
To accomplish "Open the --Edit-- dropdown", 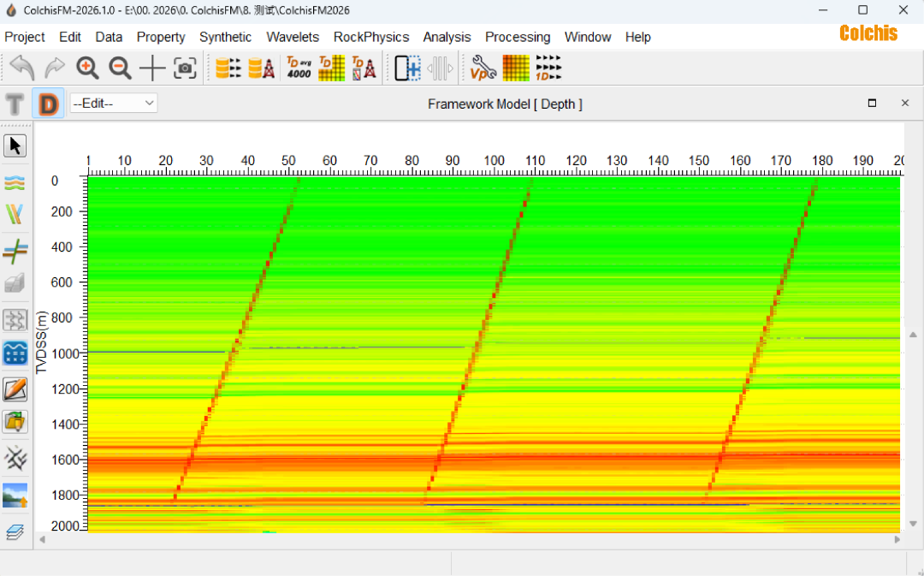I will [x=113, y=104].
